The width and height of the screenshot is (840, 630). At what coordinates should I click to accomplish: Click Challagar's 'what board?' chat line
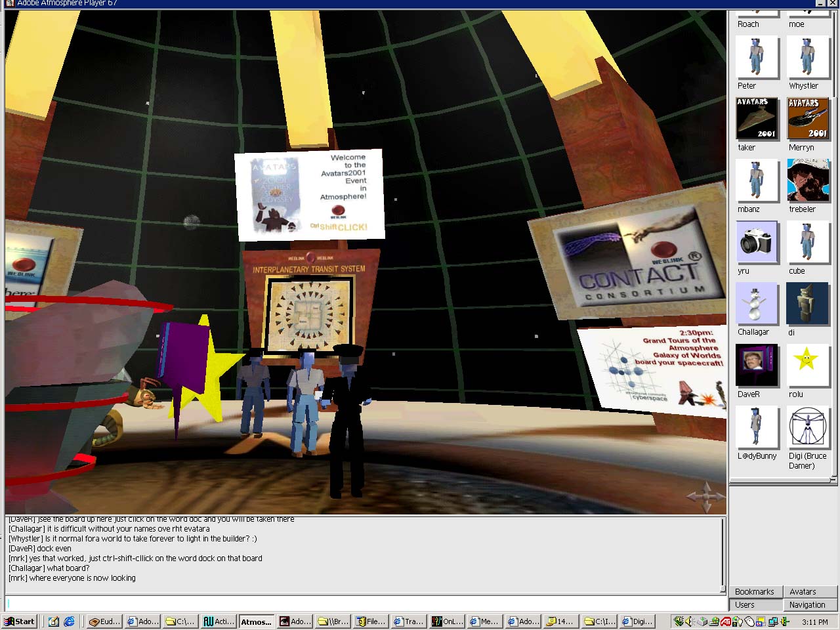pyautogui.click(x=49, y=568)
